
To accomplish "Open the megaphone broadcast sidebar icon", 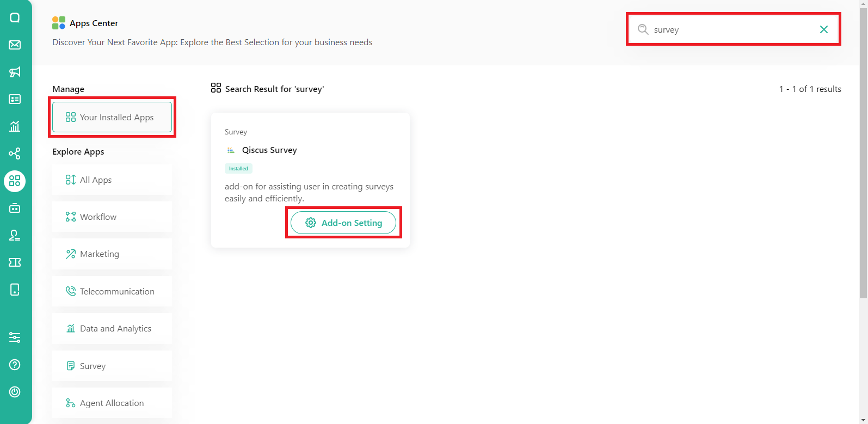I will click(x=15, y=72).
